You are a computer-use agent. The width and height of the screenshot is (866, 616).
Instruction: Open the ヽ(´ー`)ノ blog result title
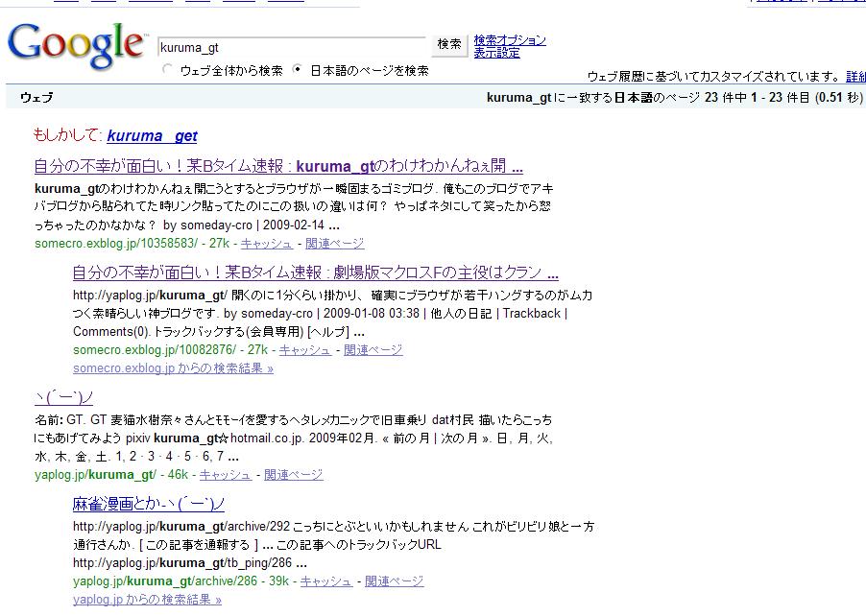(x=63, y=397)
